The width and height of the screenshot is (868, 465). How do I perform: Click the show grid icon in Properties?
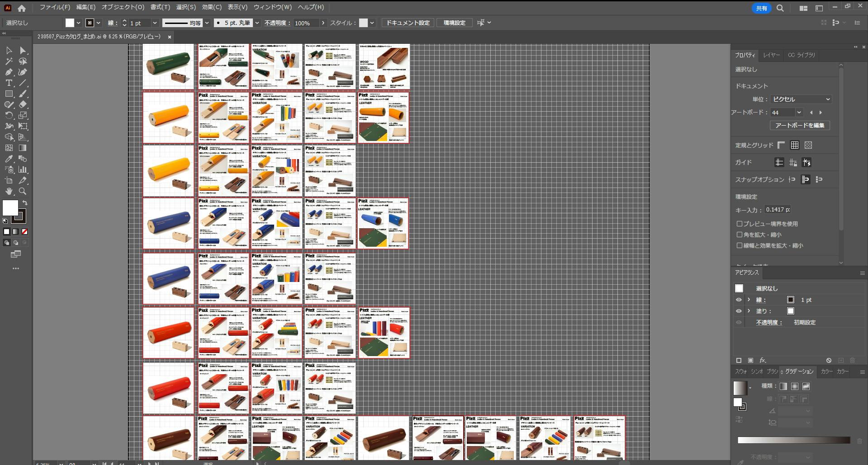pyautogui.click(x=795, y=145)
